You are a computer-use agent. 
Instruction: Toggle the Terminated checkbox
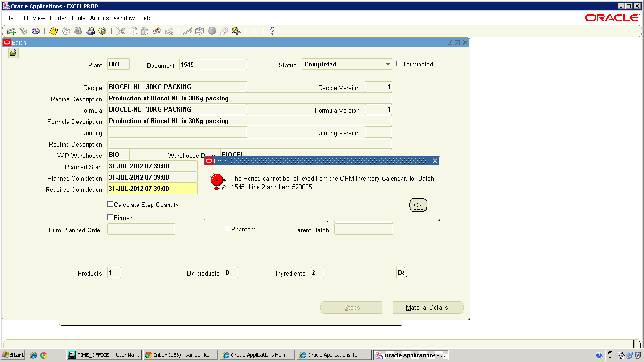tap(399, 64)
